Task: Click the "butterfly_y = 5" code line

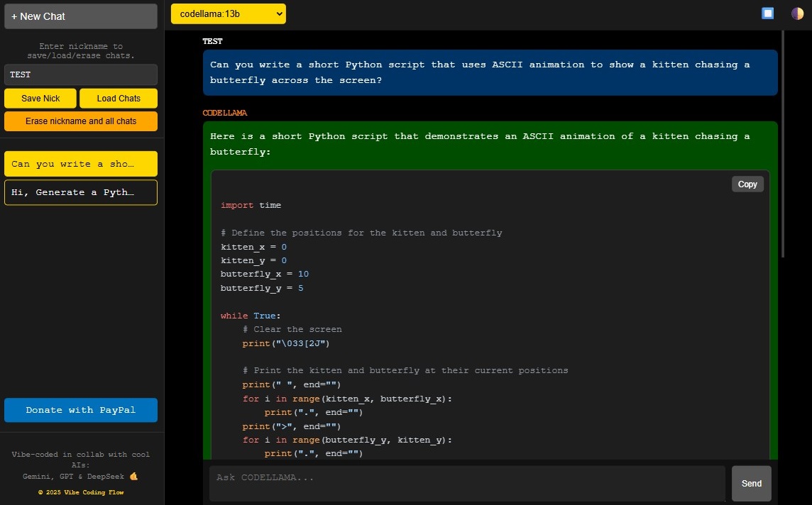Action: point(262,288)
